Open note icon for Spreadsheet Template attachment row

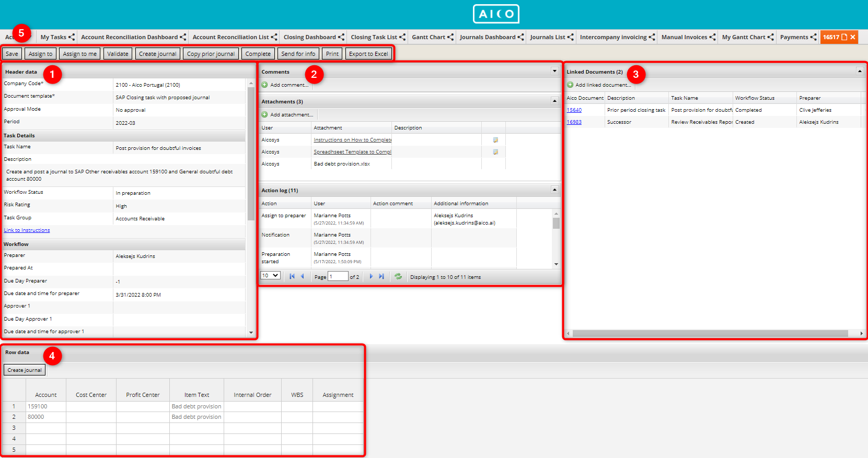(x=495, y=152)
